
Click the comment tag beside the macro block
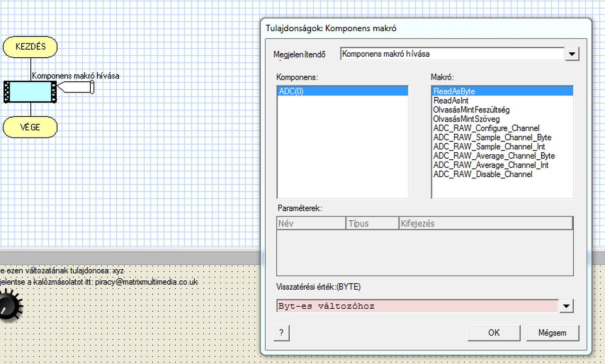76,87
